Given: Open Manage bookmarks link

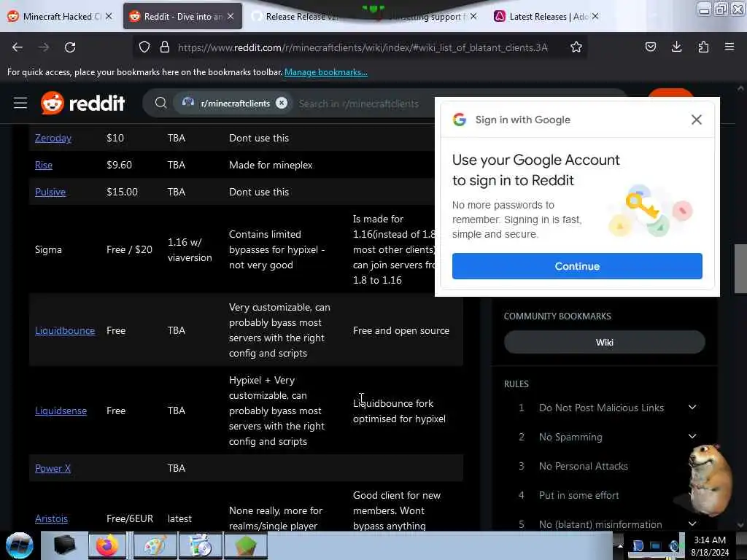Looking at the screenshot, I should (326, 72).
